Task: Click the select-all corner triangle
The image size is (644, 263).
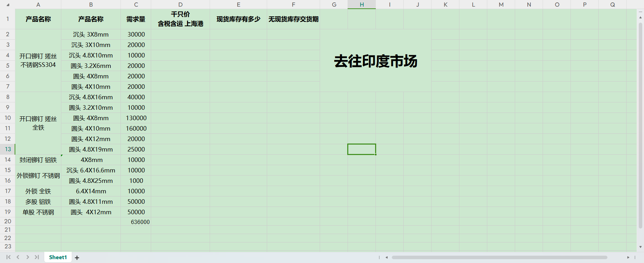Action: (8, 5)
